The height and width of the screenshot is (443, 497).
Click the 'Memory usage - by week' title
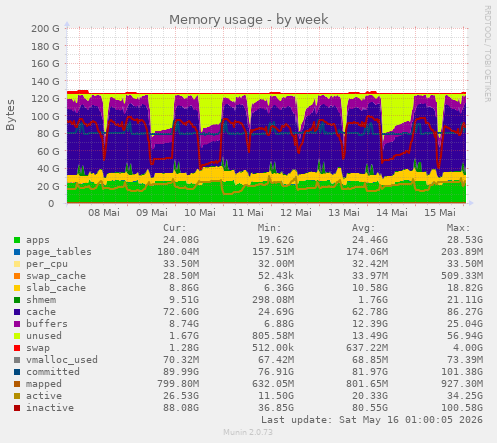click(248, 20)
